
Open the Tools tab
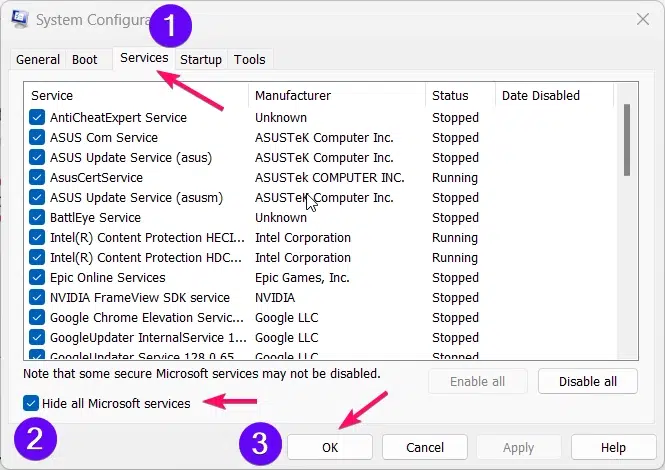[249, 59]
